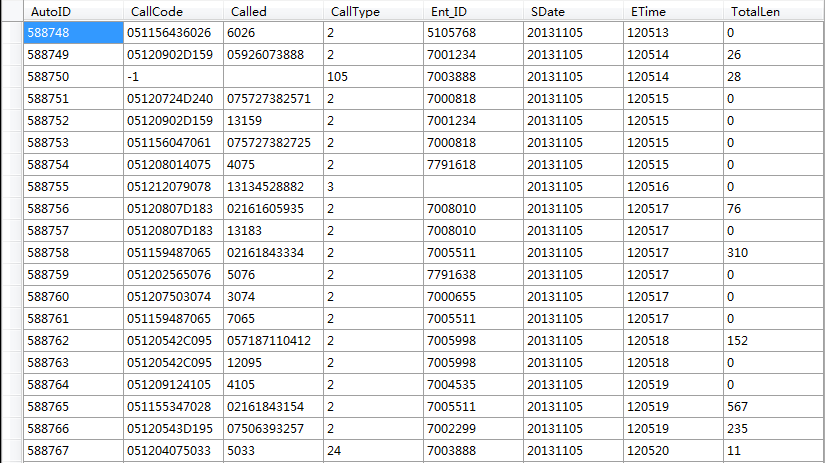
Task: Select AutoID cell 588748
Action: pos(73,33)
